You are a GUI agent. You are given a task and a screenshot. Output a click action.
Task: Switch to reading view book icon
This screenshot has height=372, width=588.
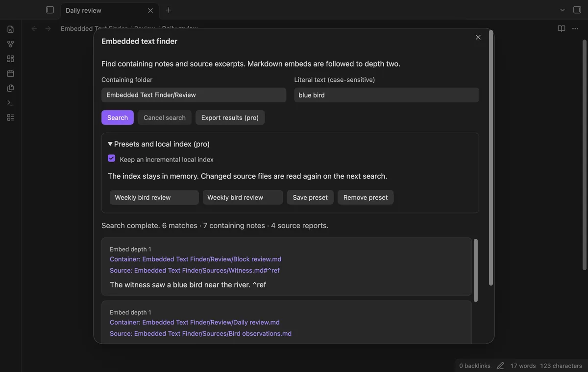(x=562, y=29)
